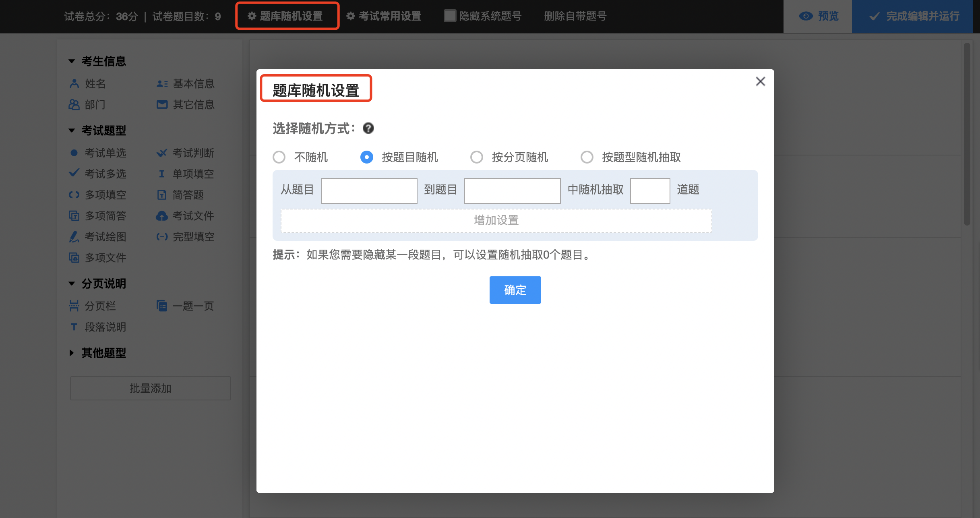Click the 分页栏 icon
The height and width of the screenshot is (518, 980).
click(x=74, y=306)
